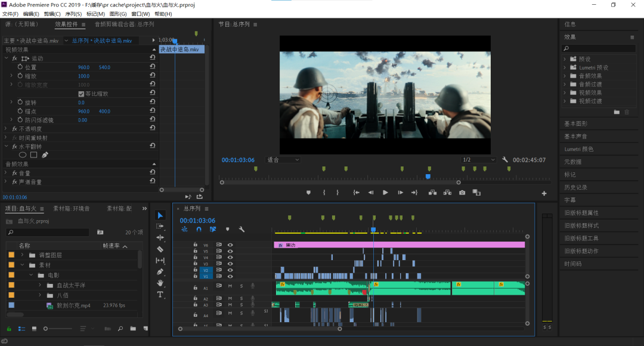The width and height of the screenshot is (644, 346).
Task: Uncheck the 等比缩放 uniform scale checkbox
Action: point(81,94)
